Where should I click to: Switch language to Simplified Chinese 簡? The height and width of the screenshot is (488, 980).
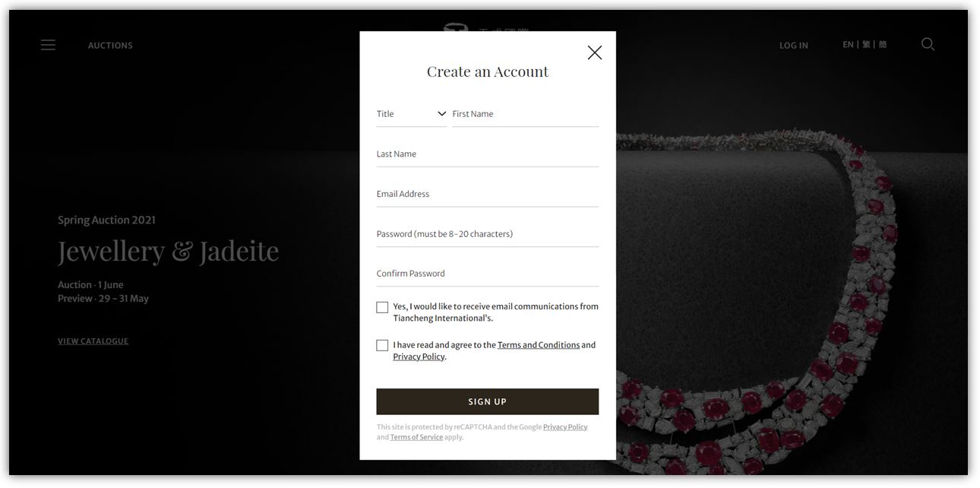click(883, 45)
